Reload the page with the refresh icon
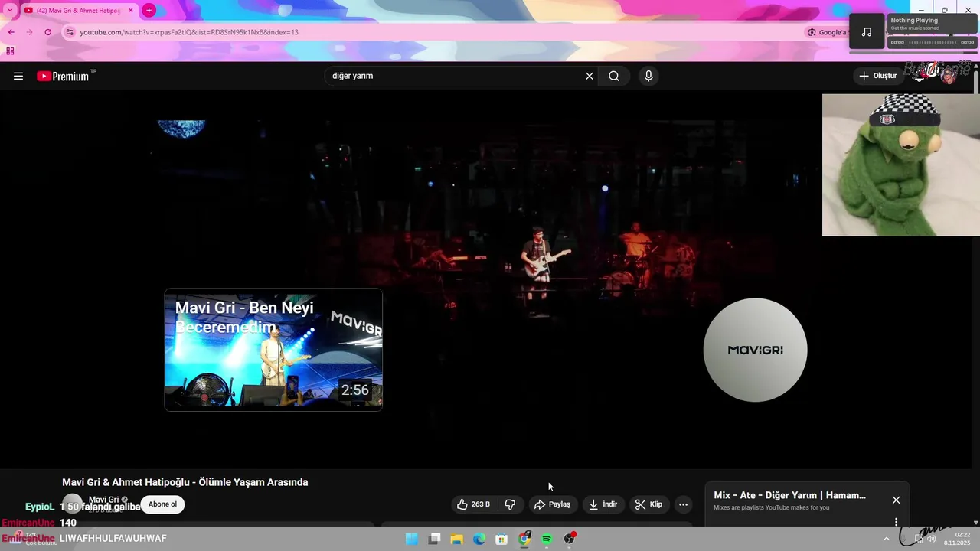This screenshot has width=980, height=551. click(x=47, y=32)
